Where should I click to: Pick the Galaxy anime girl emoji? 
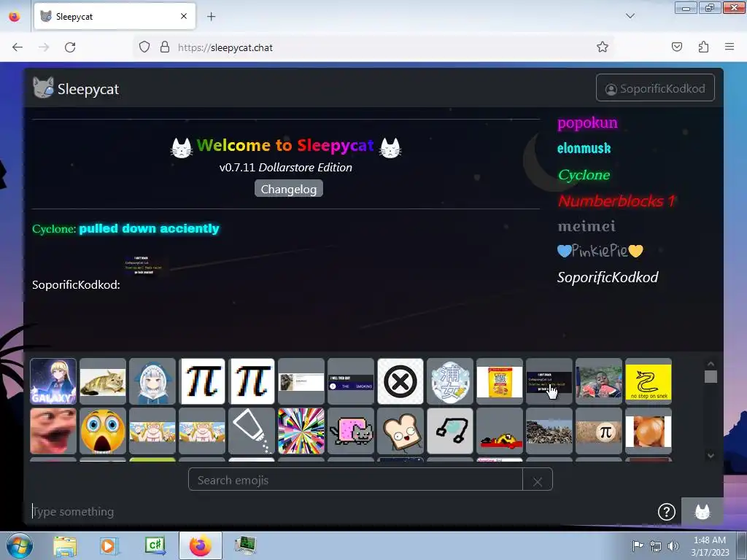click(x=53, y=381)
